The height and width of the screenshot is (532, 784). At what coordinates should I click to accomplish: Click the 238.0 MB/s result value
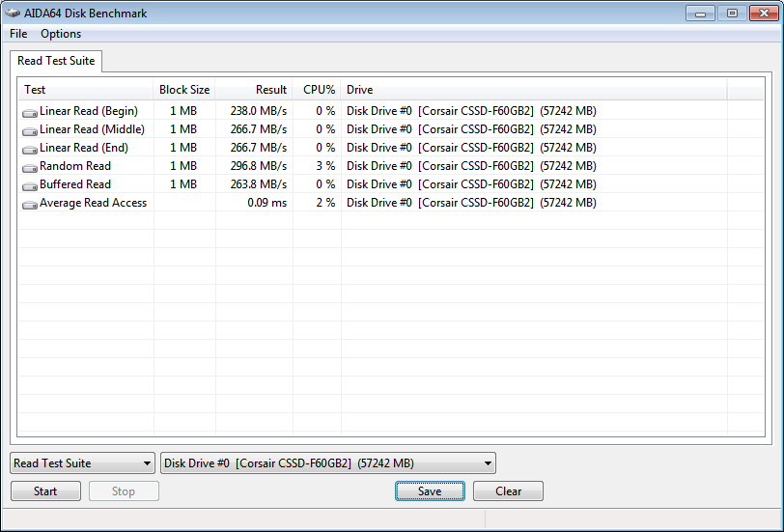259,111
